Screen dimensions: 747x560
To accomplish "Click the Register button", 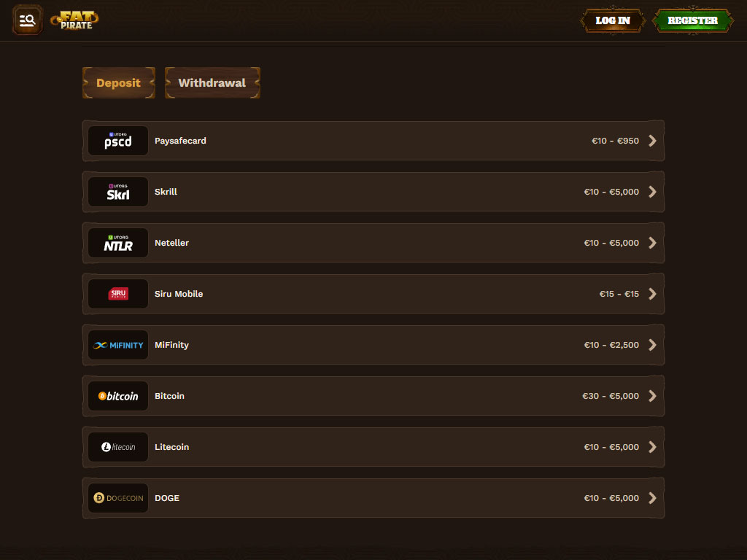I will 693,20.
